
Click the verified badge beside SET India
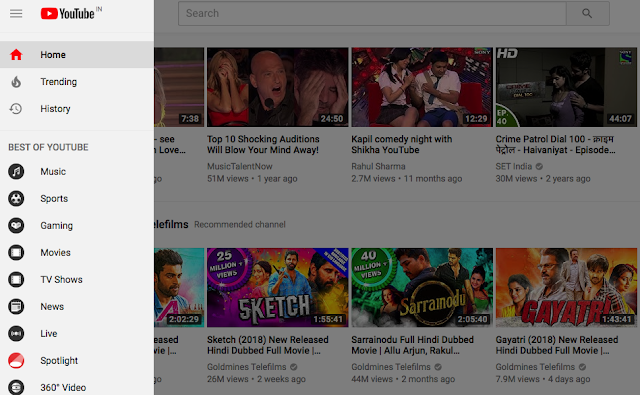(539, 166)
